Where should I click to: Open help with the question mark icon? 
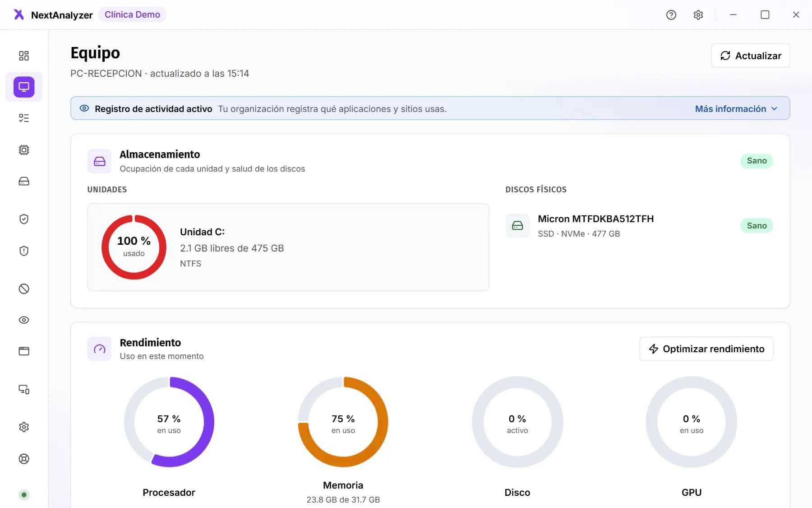pyautogui.click(x=671, y=15)
